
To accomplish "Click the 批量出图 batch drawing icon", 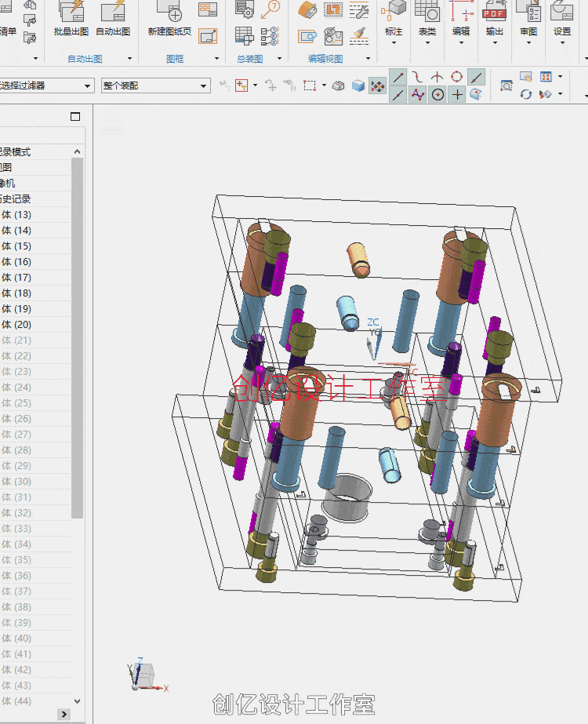I will 71,11.
